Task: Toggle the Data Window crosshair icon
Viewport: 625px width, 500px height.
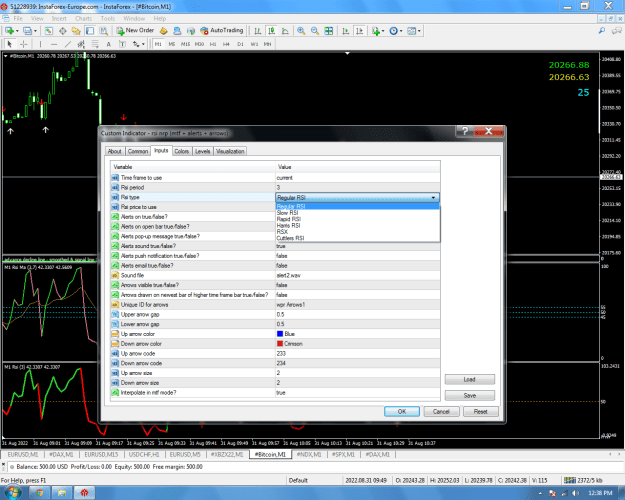Action: click(x=63, y=31)
